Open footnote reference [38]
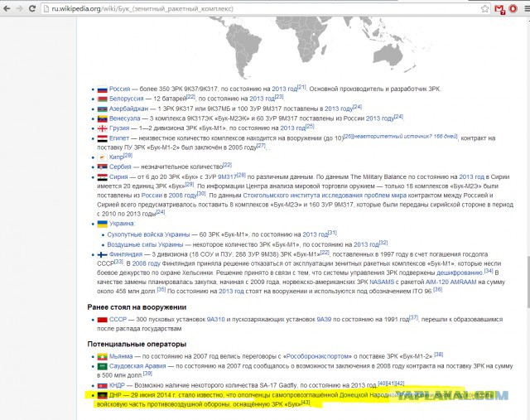Viewport: 530px width, 420px height. coord(438,355)
